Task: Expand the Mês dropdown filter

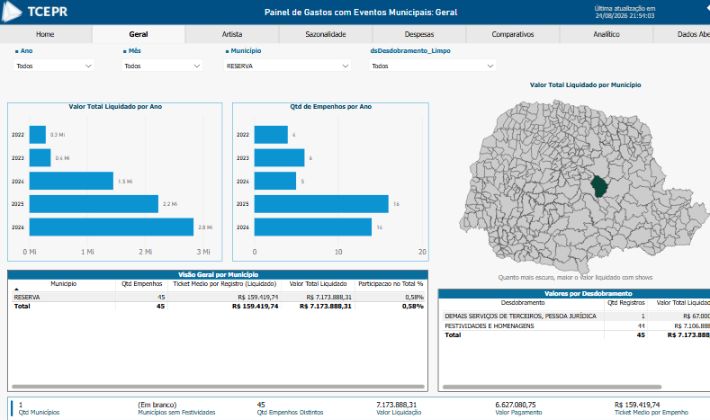Action: point(162,66)
